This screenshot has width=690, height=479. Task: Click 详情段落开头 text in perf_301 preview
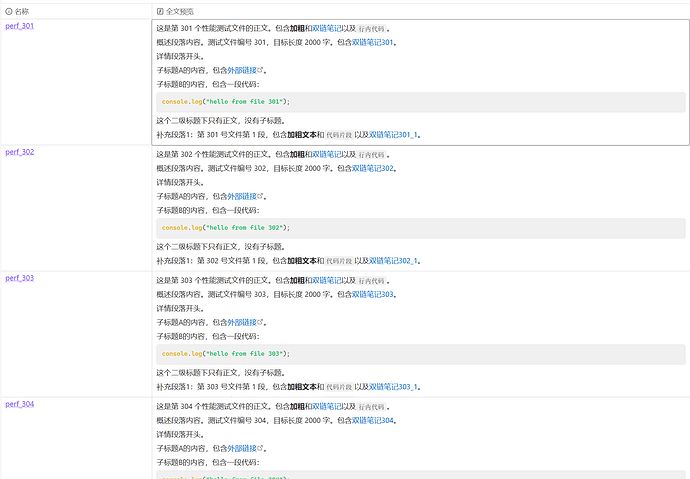179,56
